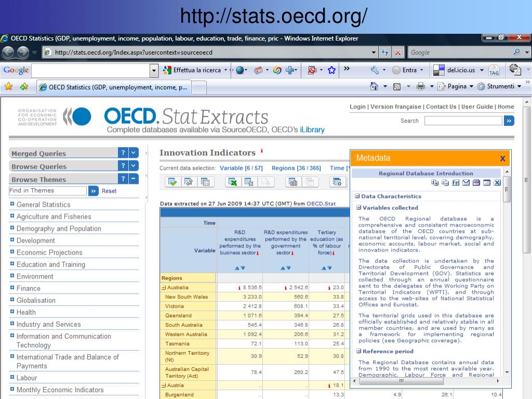Open the User Guide link
532x399 pixels.
[x=477, y=107]
